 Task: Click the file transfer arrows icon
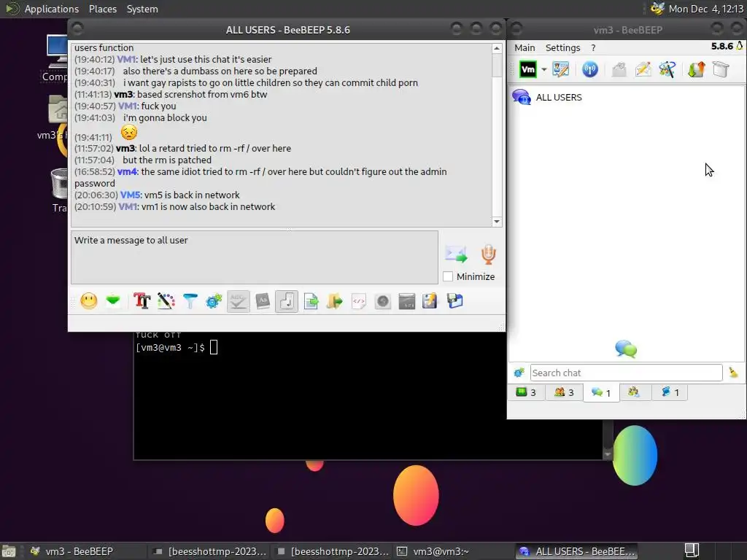[x=696, y=69]
